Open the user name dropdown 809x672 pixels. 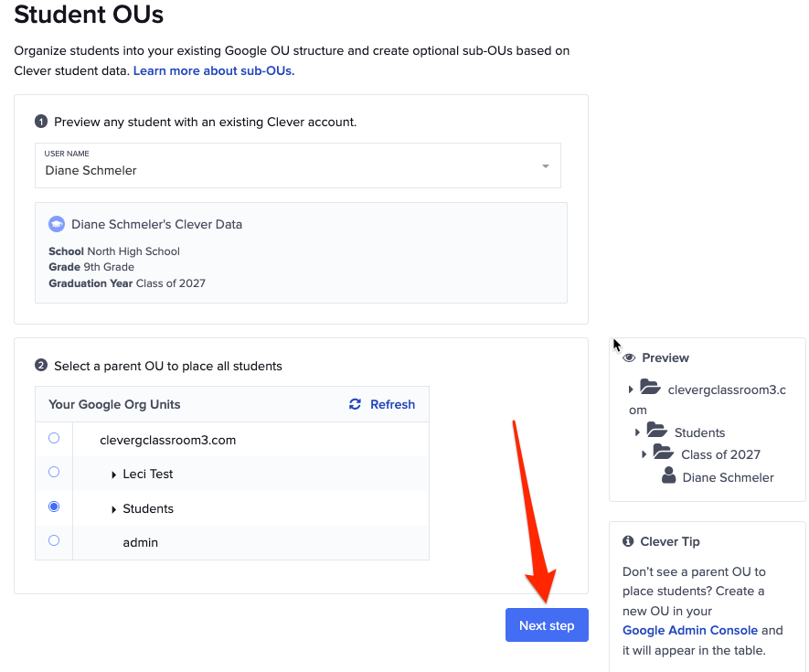pyautogui.click(x=547, y=165)
